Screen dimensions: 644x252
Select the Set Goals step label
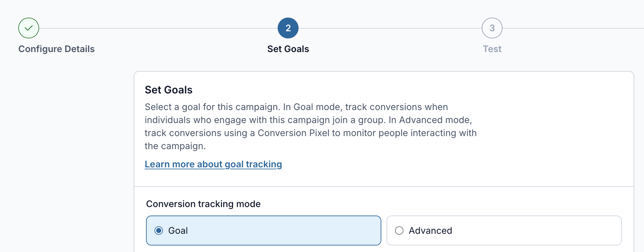pyautogui.click(x=288, y=49)
